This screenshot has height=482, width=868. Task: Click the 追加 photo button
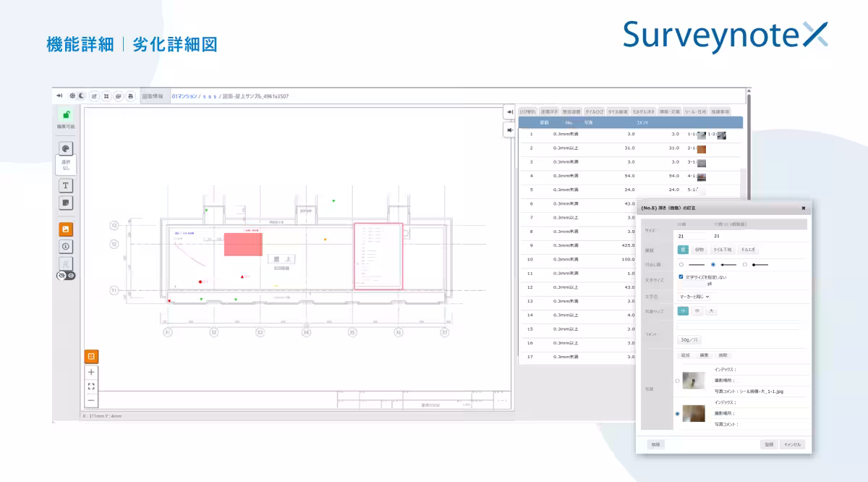[x=685, y=355]
